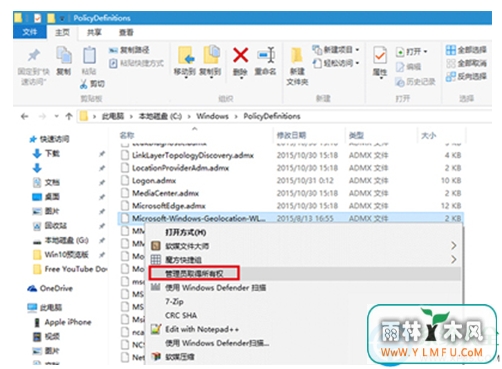The image size is (502, 369).
Task: Switch to the Share ribbon tab
Action: tap(94, 32)
